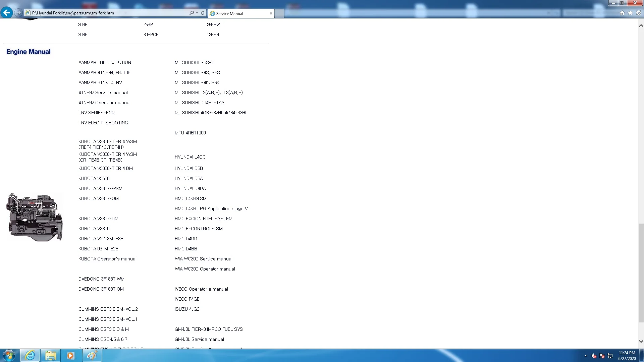Open TNV SERIES-ECM link
Viewport: 644px width, 362px height.
[97, 113]
